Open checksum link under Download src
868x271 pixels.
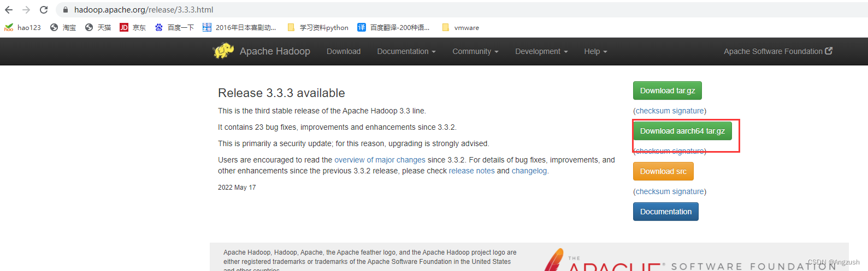(x=653, y=191)
